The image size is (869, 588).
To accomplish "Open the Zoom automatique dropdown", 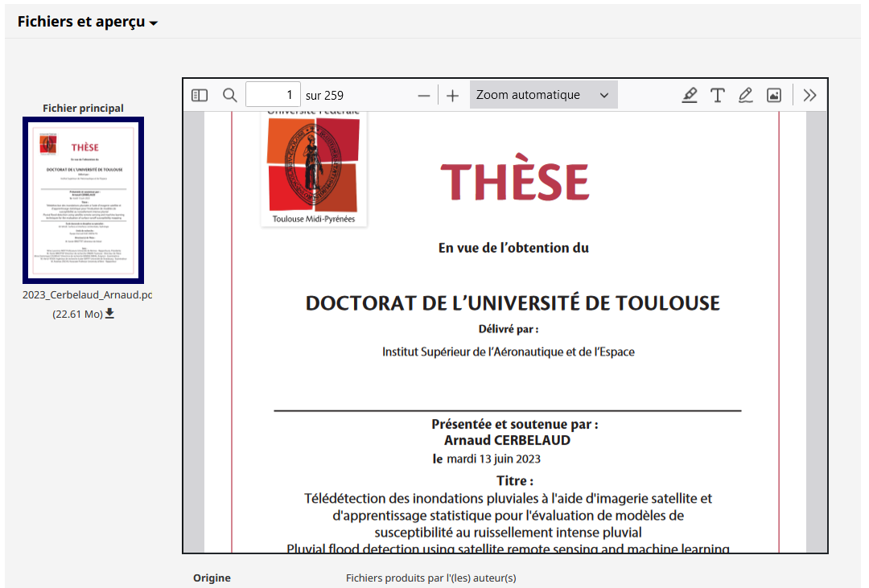I will tap(544, 95).
